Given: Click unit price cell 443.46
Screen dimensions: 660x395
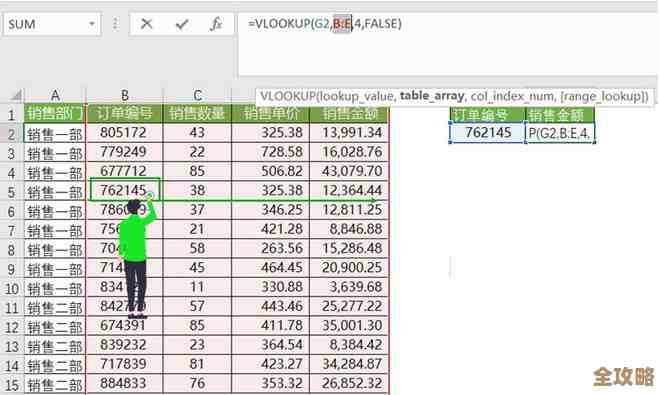Looking at the screenshot, I should pyautogui.click(x=271, y=307).
